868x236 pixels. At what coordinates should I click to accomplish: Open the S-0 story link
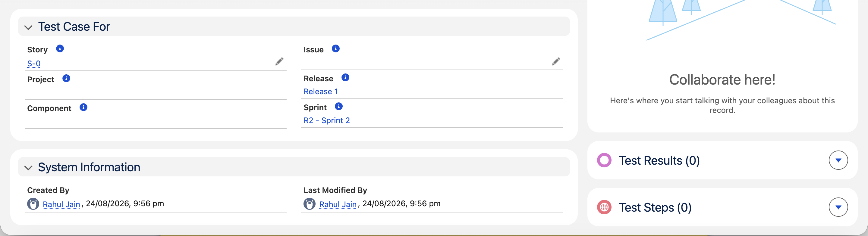[34, 64]
